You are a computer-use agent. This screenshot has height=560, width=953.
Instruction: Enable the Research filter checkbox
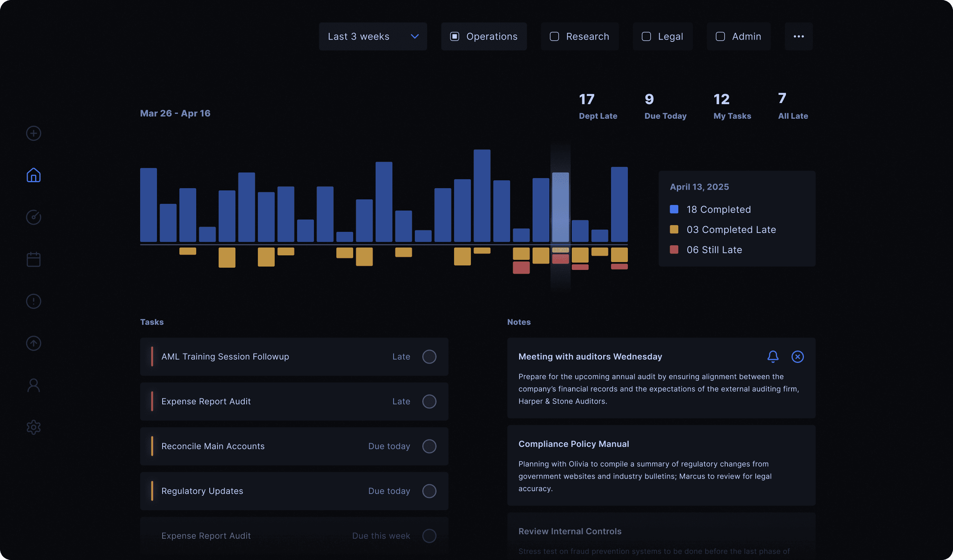554,37
